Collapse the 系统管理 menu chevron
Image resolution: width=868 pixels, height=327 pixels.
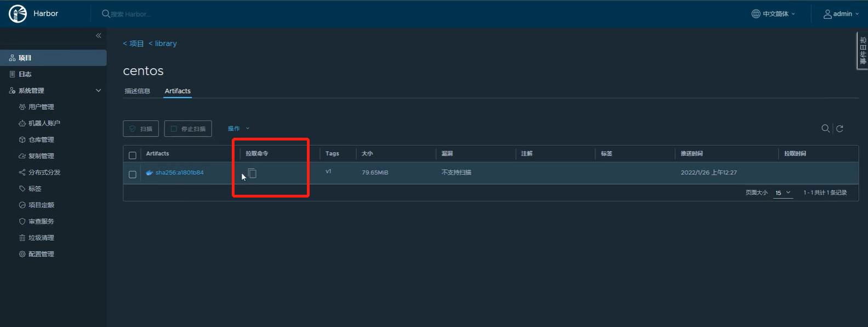tap(99, 91)
